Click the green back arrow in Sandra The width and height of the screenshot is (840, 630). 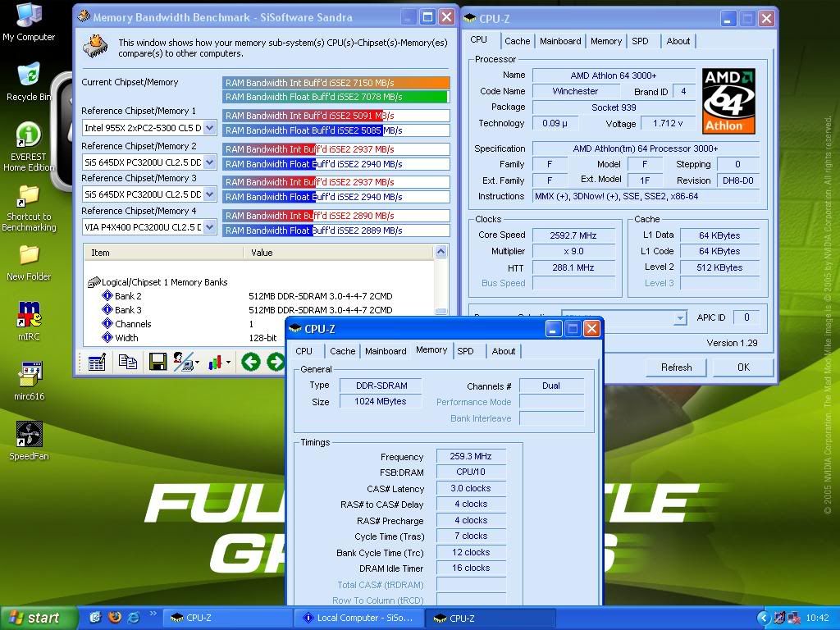point(250,362)
